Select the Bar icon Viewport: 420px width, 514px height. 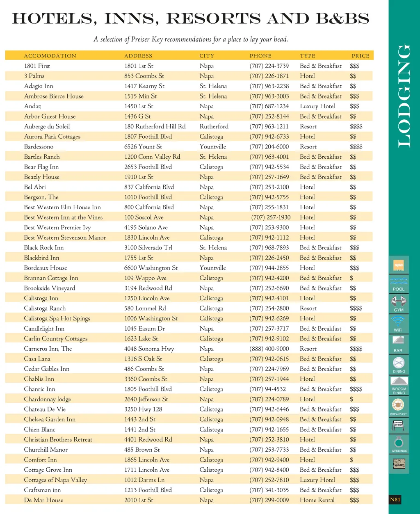tap(398, 341)
